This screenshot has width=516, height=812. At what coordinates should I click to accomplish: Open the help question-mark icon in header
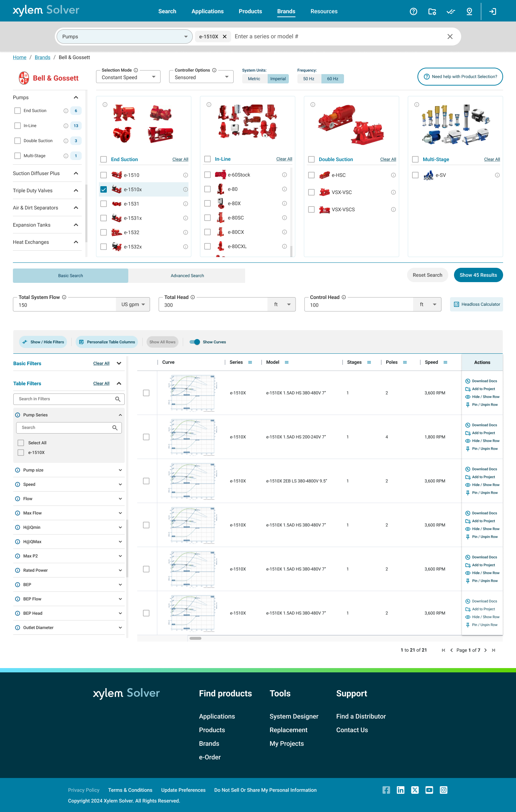[414, 11]
